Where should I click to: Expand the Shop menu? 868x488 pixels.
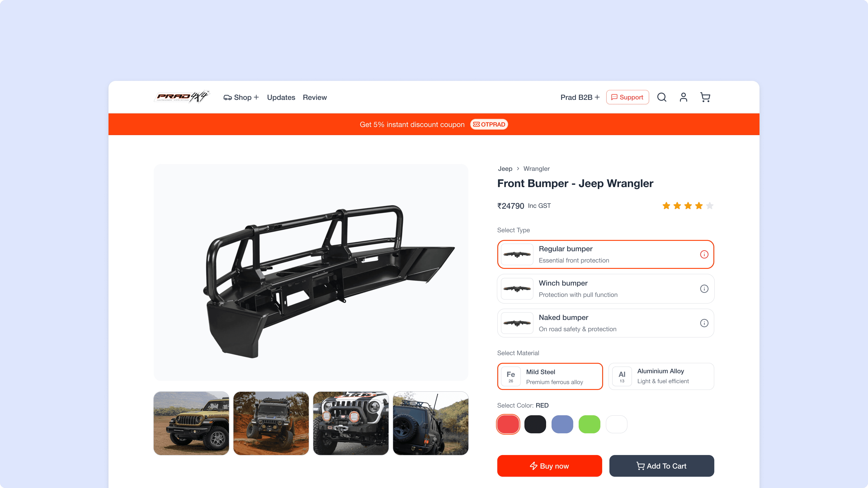[x=241, y=97]
